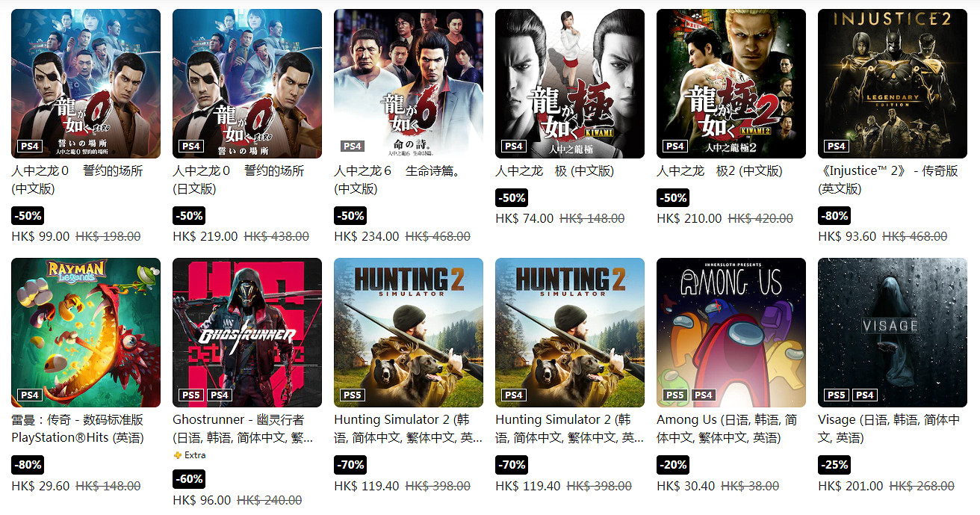Click the PS5 badge on Ghostrunner
This screenshot has height=515, width=980.
[191, 395]
